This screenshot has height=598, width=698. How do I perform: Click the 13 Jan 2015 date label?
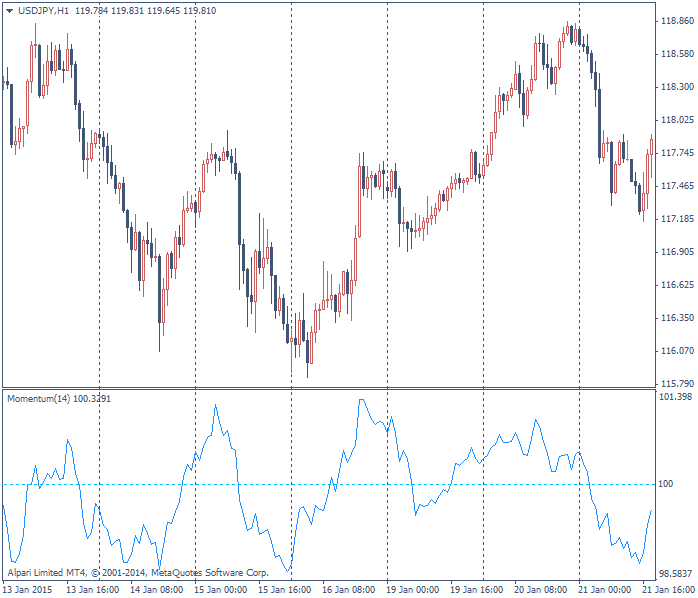coord(28,590)
